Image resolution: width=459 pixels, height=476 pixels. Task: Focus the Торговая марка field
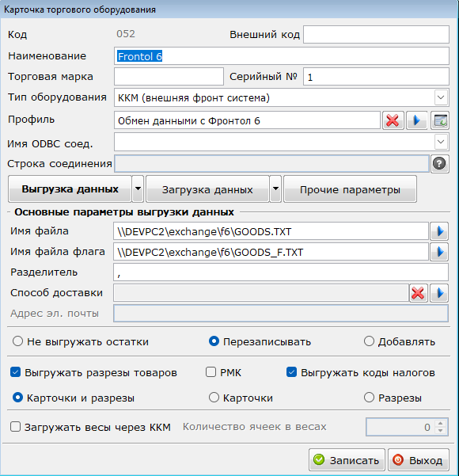[169, 77]
